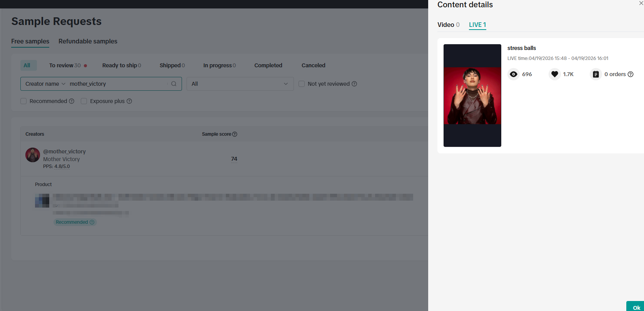This screenshot has width=644, height=311.
Task: Click the search magnifier icon in creator field
Action: (174, 84)
